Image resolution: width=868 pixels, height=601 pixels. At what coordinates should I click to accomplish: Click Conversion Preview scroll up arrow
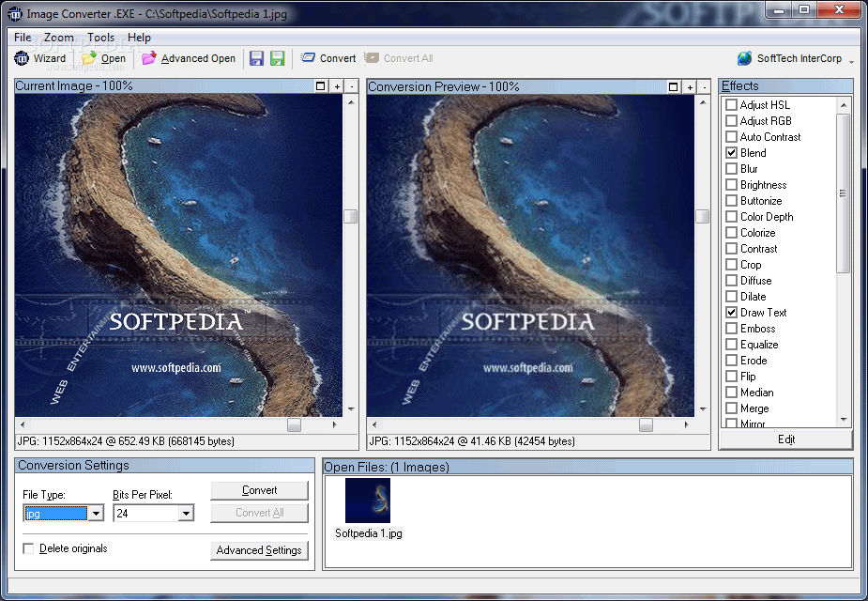pyautogui.click(x=703, y=102)
